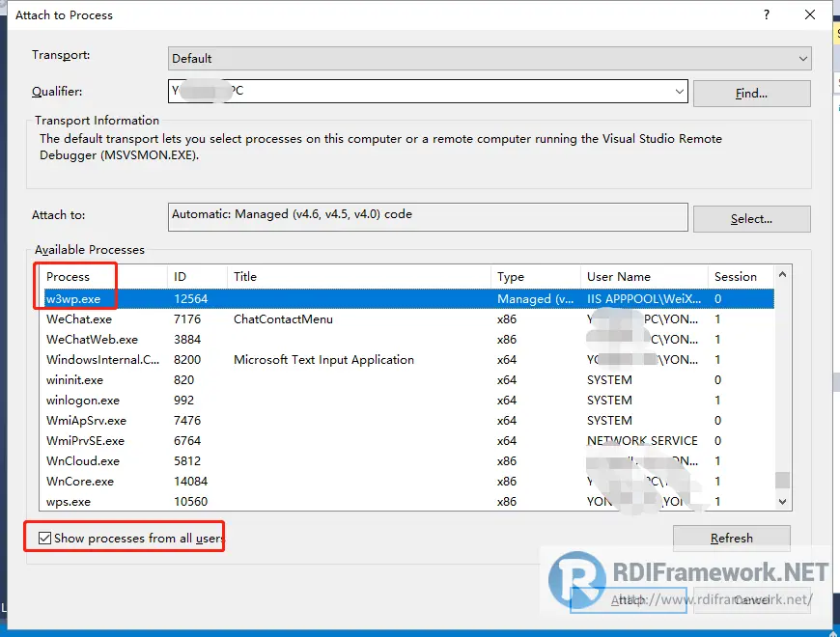This screenshot has width=840, height=637.
Task: Click process ID 7176 cell
Action: point(187,319)
